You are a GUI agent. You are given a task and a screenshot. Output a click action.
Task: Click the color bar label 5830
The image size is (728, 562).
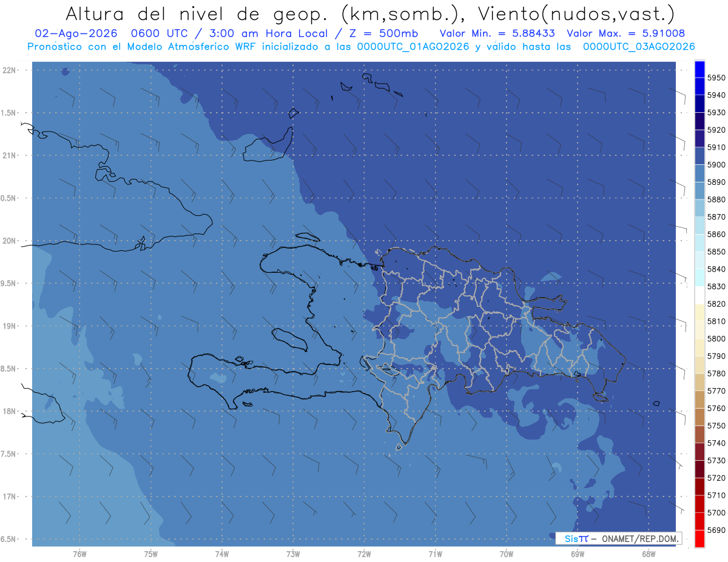(716, 287)
